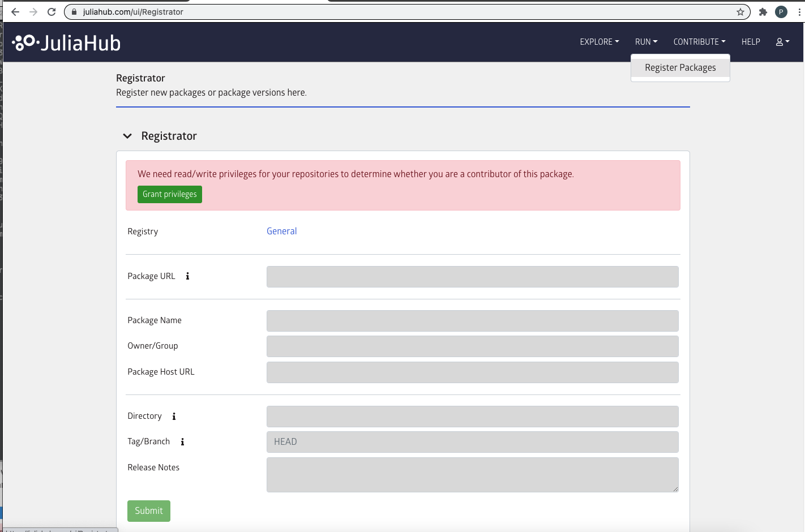Click the Submit button
Screen dimensions: 805x532
pyautogui.click(x=149, y=511)
